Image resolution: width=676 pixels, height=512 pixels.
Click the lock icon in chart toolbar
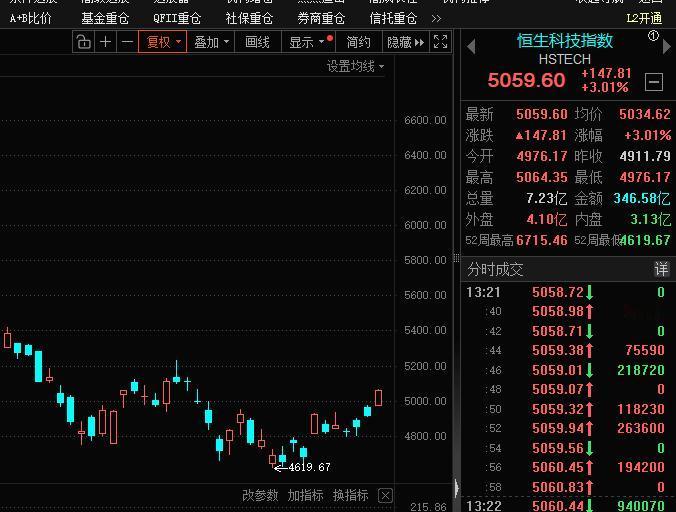(84, 42)
